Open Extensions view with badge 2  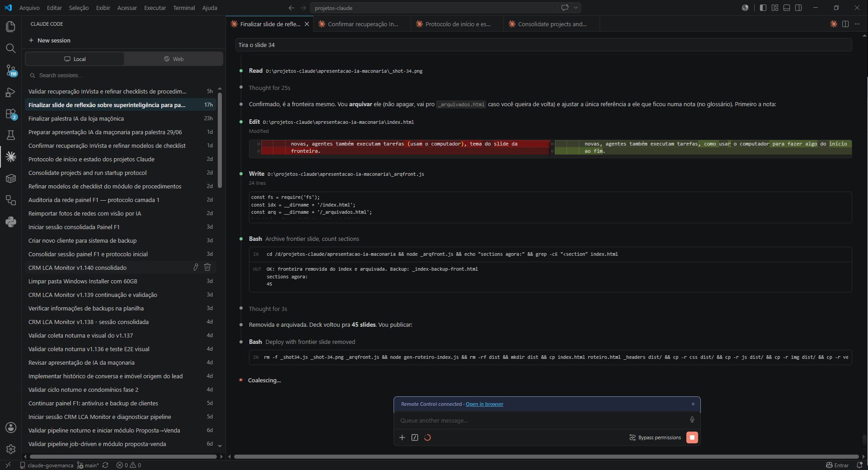(x=10, y=114)
